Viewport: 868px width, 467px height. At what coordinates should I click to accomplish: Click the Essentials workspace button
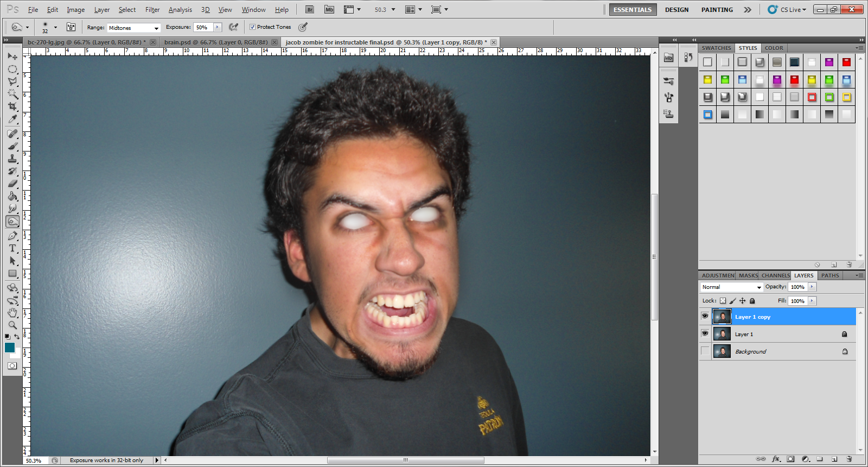tap(633, 9)
